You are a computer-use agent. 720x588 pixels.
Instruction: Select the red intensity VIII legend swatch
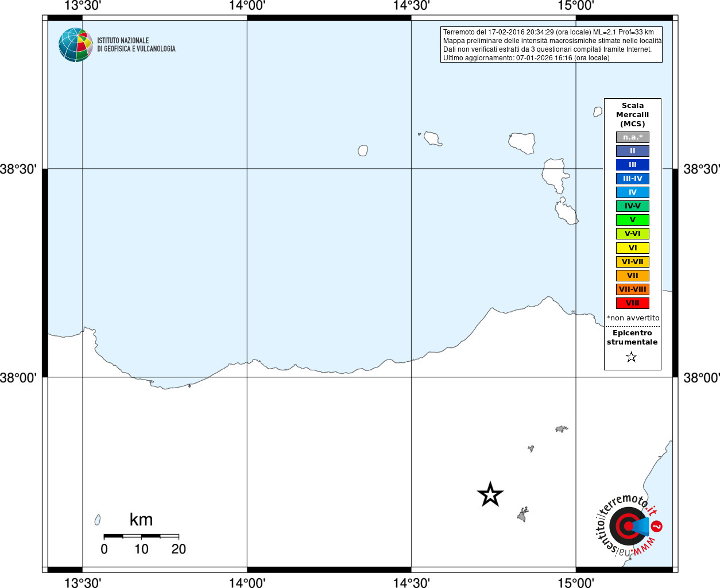tap(633, 303)
